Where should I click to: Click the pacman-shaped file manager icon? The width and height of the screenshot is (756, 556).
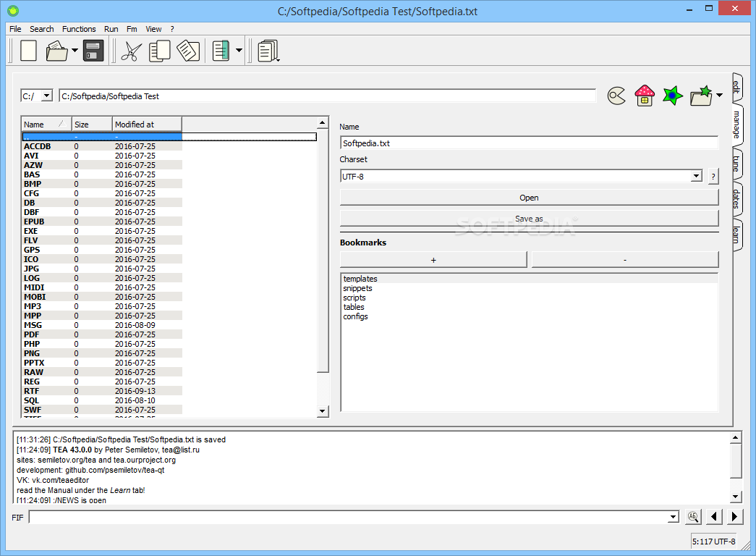tap(616, 96)
